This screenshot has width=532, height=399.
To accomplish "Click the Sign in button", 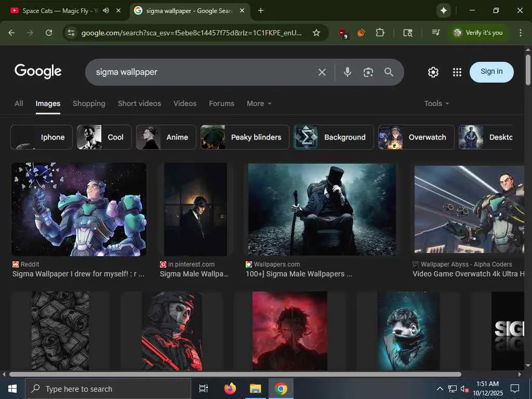I will click(491, 72).
